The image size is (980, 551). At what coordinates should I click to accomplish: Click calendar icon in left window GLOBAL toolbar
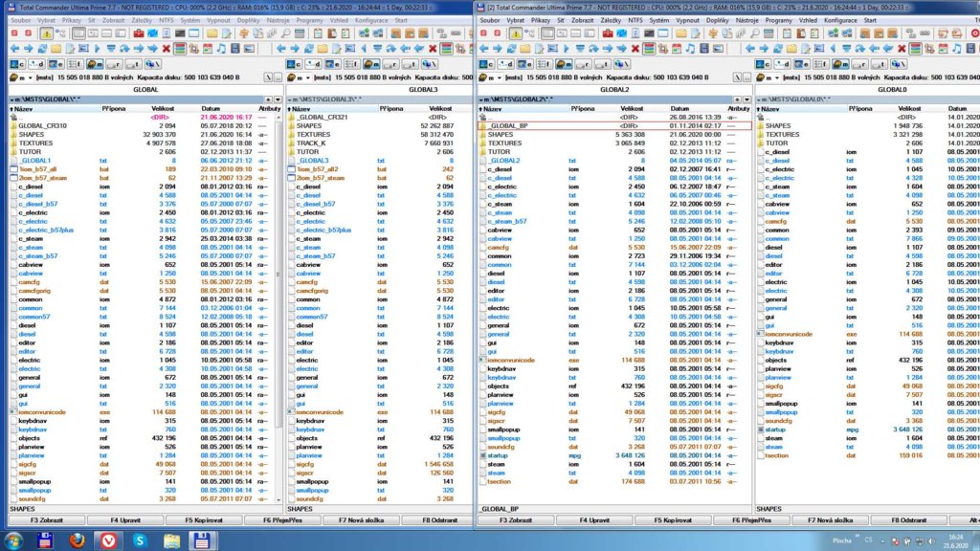(x=208, y=48)
